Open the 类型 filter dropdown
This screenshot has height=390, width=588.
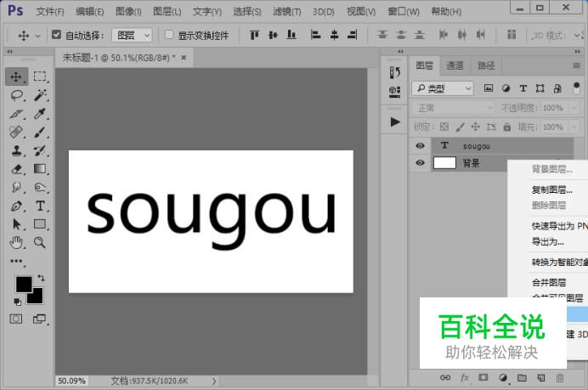443,88
